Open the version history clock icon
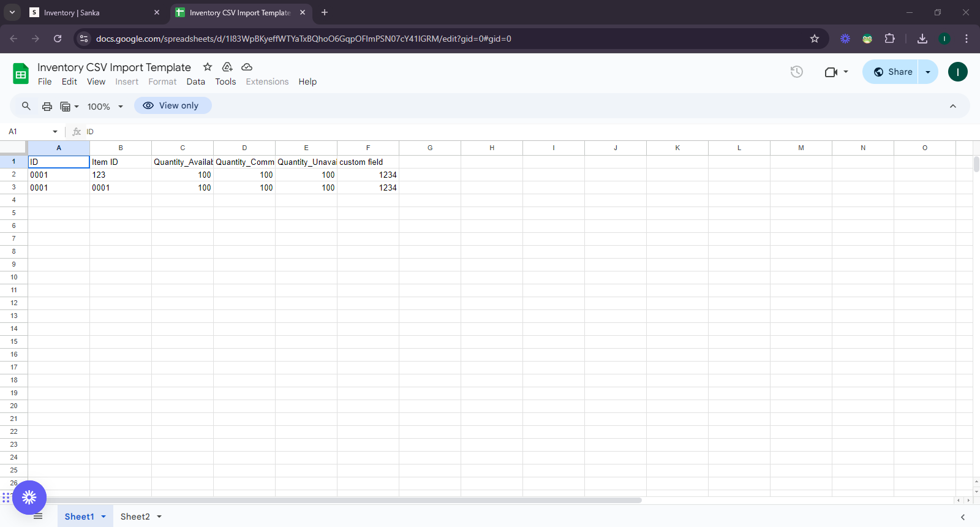Screen dimensions: 980x527 point(796,72)
